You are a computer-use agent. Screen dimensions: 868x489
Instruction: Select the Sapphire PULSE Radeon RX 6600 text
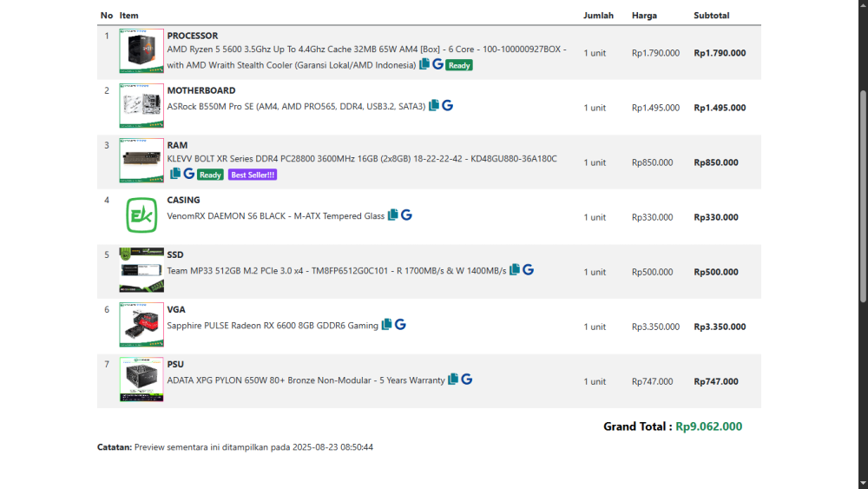[x=273, y=326]
